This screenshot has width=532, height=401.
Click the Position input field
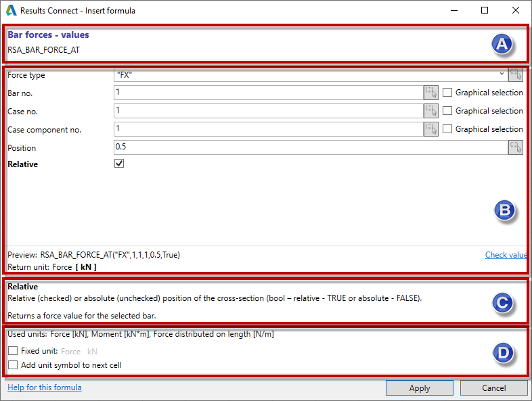coord(311,147)
